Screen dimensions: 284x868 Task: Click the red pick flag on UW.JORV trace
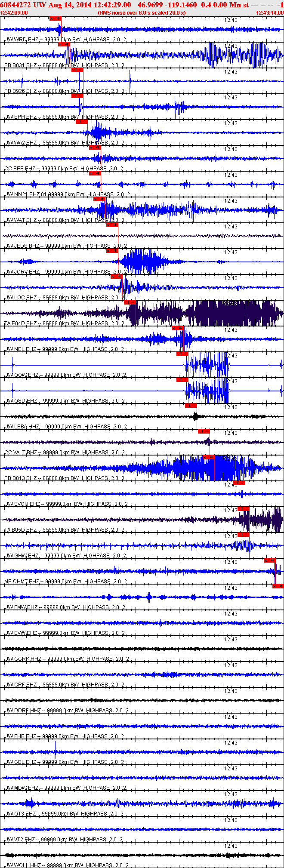(112, 251)
